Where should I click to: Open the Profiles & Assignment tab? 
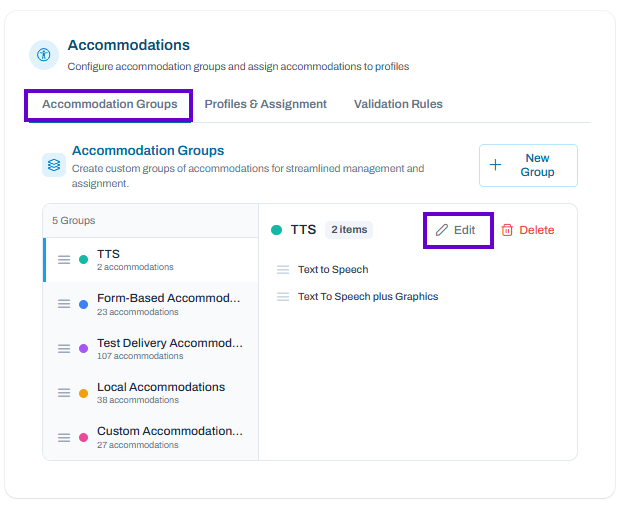click(x=265, y=104)
